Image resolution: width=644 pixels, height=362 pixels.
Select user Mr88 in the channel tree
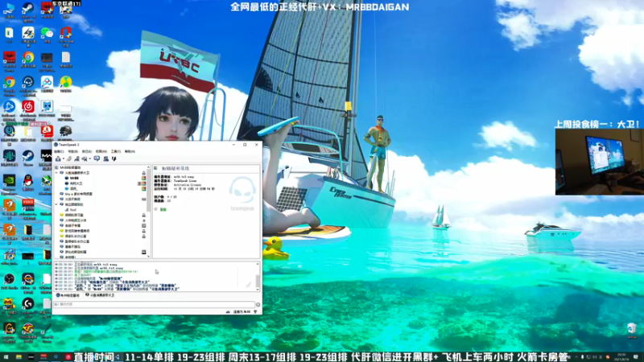(x=74, y=178)
